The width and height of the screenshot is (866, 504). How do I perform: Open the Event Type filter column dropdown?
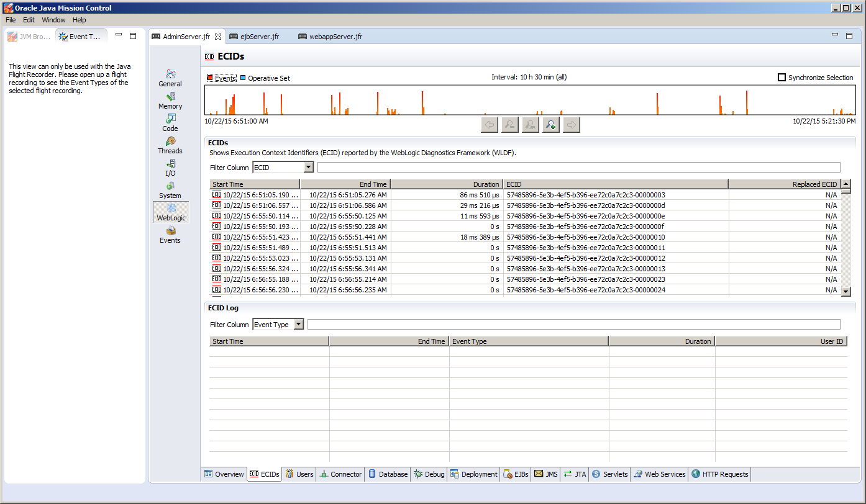(x=298, y=325)
